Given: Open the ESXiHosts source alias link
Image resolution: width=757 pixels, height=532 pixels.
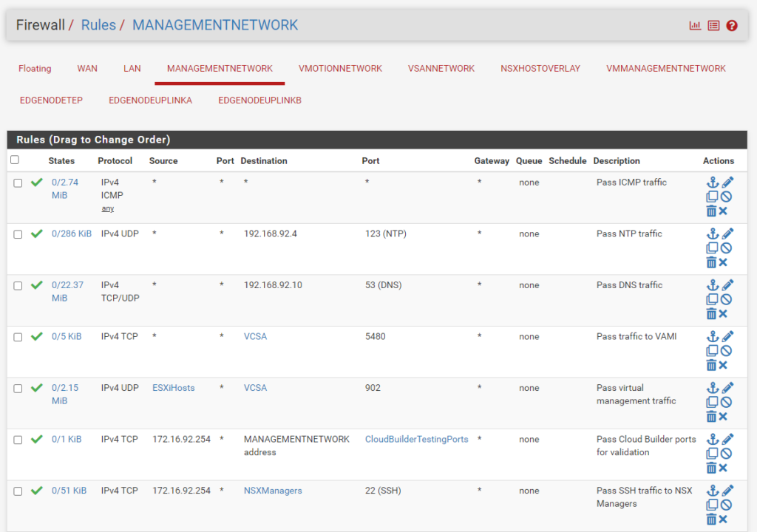Looking at the screenshot, I should click(x=173, y=388).
